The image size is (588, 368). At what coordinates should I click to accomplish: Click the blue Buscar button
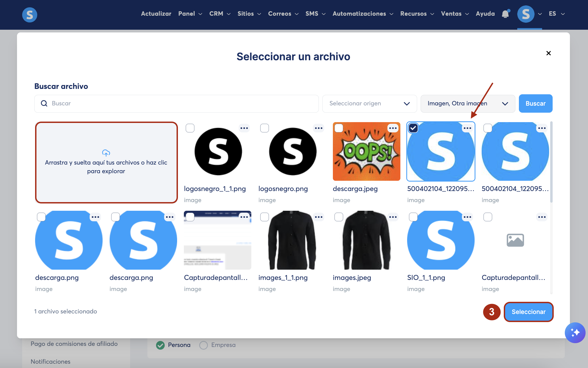click(x=536, y=103)
